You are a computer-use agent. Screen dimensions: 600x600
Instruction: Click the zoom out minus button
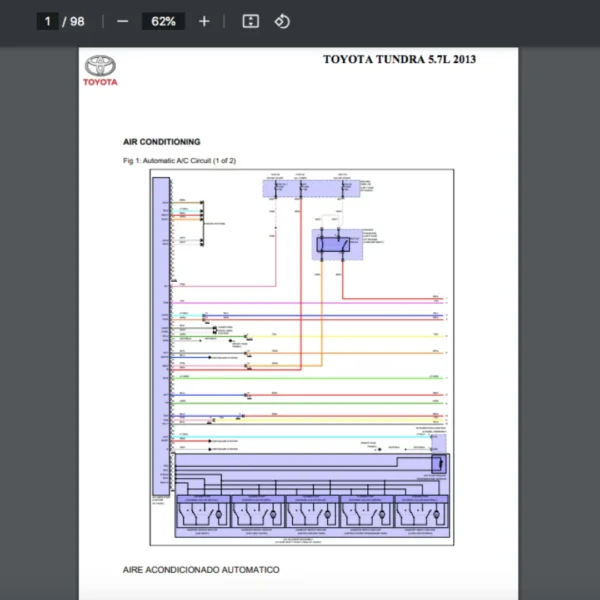click(123, 21)
